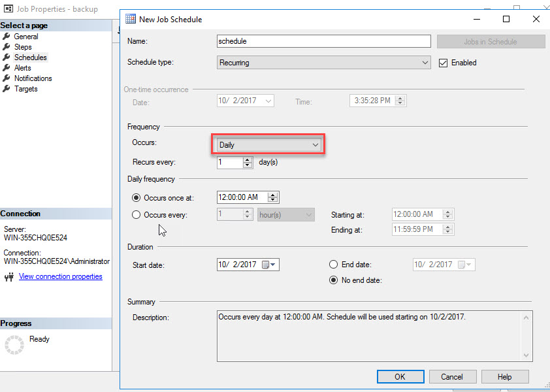550x392 pixels.
Task: Click the connection properties network icon
Action: point(8,277)
